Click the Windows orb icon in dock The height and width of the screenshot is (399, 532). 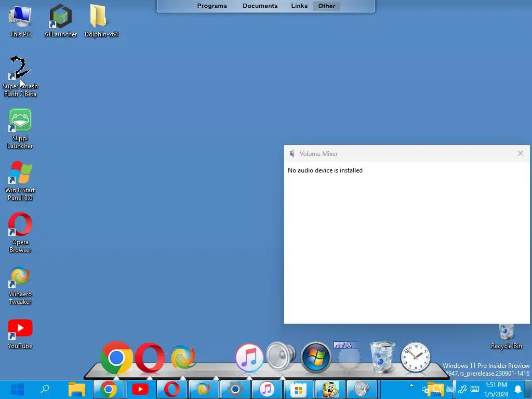[x=316, y=357]
